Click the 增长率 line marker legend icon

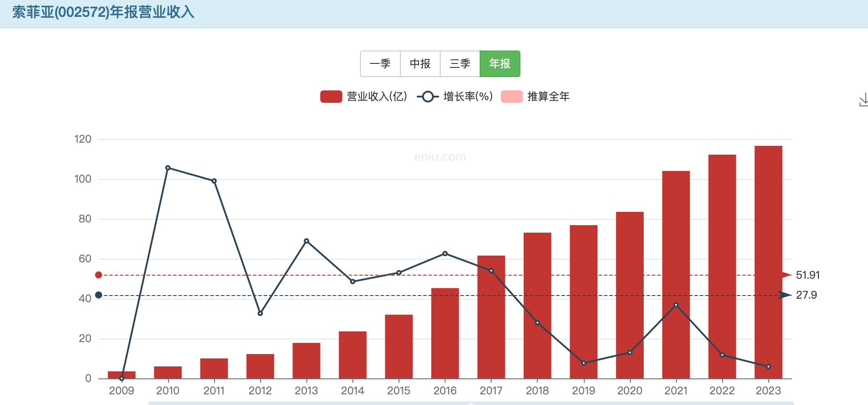pyautogui.click(x=428, y=97)
